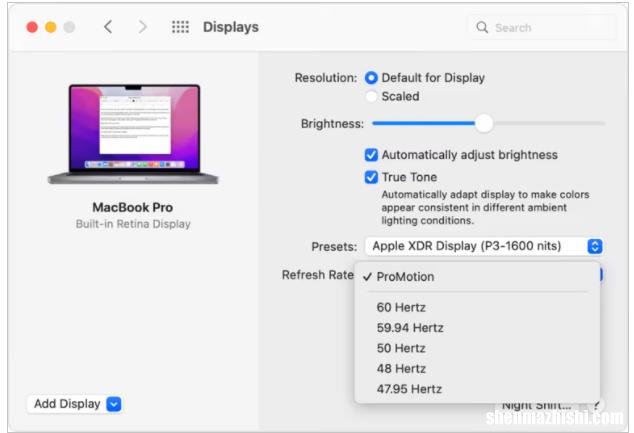This screenshot has height=433, width=634.
Task: Click the search magnifier icon
Action: 482,27
